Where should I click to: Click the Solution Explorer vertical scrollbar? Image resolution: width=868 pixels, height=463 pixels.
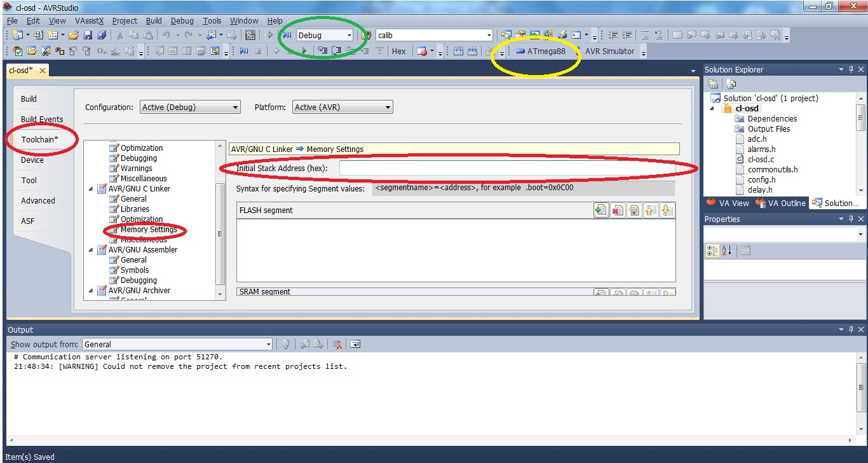click(861, 143)
